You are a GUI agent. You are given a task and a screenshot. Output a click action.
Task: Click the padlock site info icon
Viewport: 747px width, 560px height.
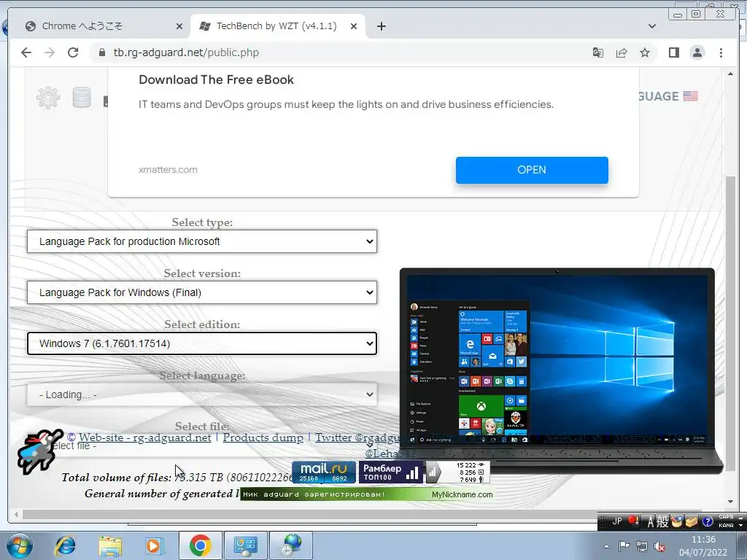(101, 52)
